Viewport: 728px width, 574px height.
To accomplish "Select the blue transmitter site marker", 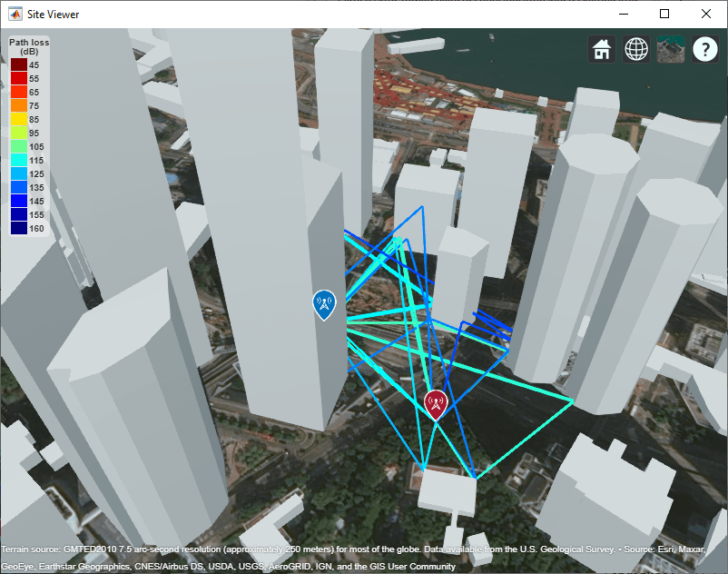I will (x=324, y=304).
